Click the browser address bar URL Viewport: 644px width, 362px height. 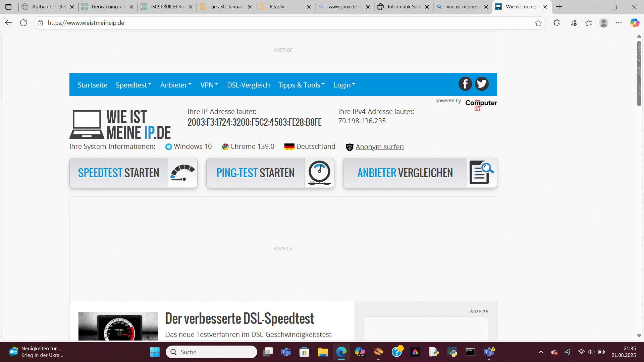coord(86,23)
